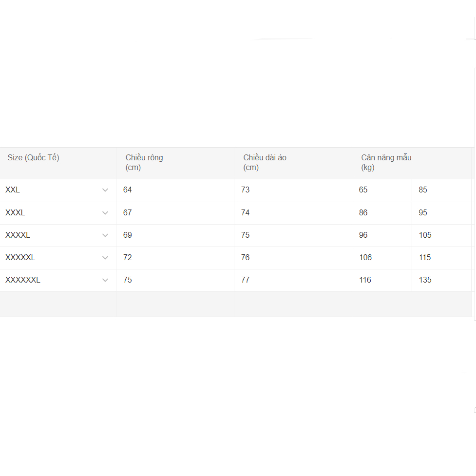The image size is (476, 476).
Task: Select the shirt length field showing 76
Action: click(293, 258)
